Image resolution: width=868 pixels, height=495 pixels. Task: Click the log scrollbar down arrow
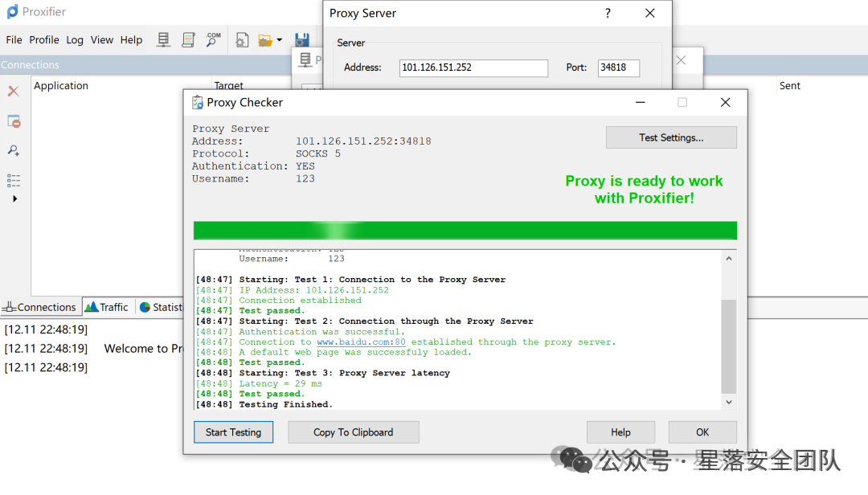tap(729, 403)
